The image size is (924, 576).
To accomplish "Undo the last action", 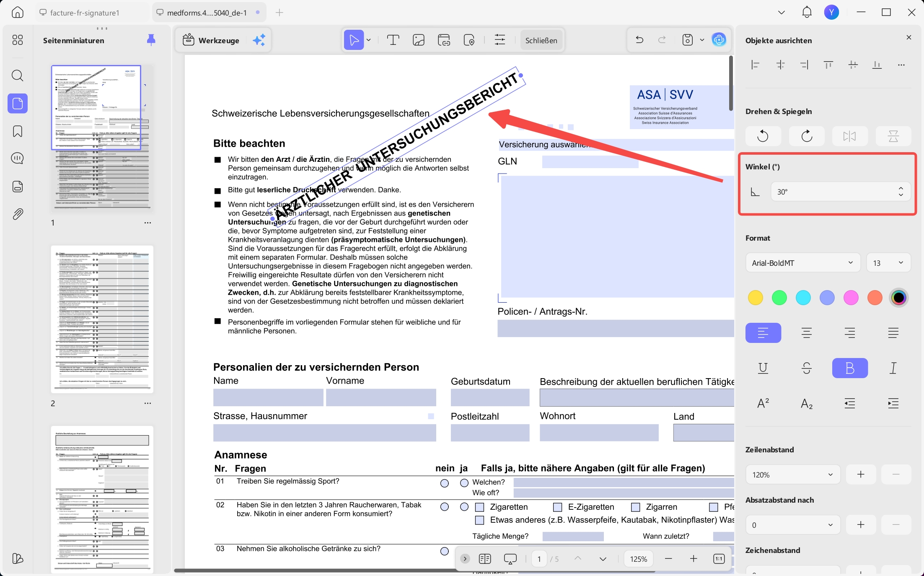I will tap(639, 40).
